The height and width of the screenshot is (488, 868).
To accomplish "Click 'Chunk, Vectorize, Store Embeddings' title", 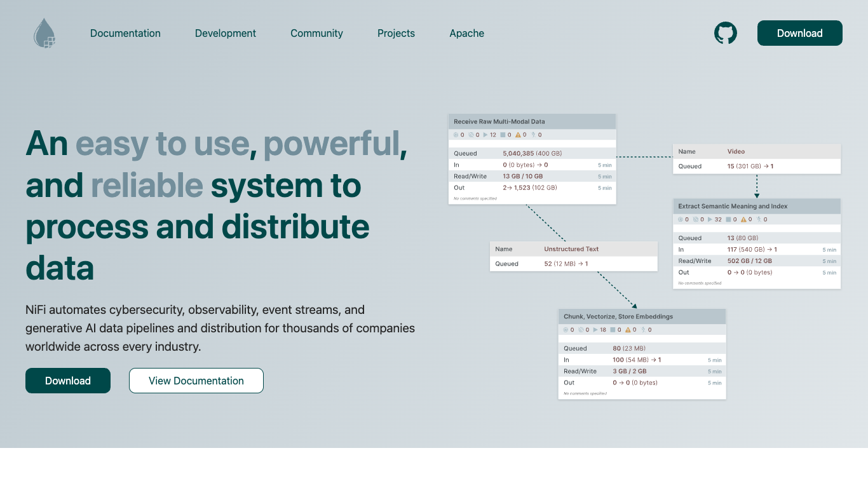I will click(x=618, y=316).
